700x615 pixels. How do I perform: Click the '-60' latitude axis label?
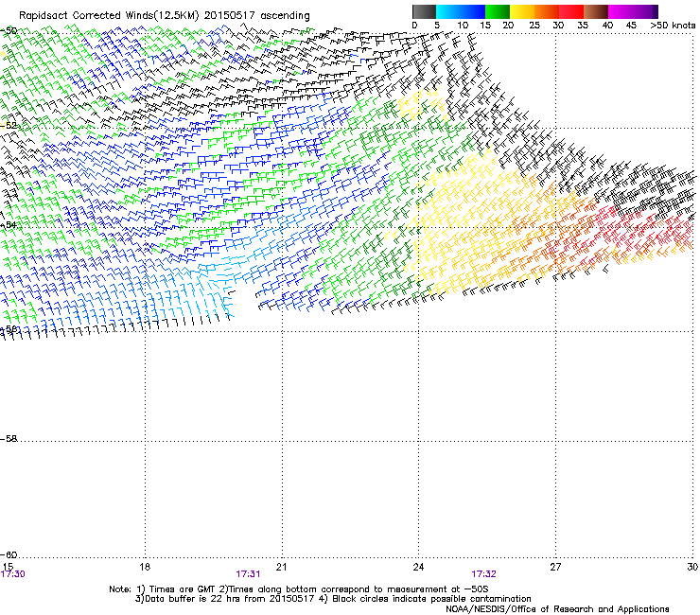tap(9, 555)
